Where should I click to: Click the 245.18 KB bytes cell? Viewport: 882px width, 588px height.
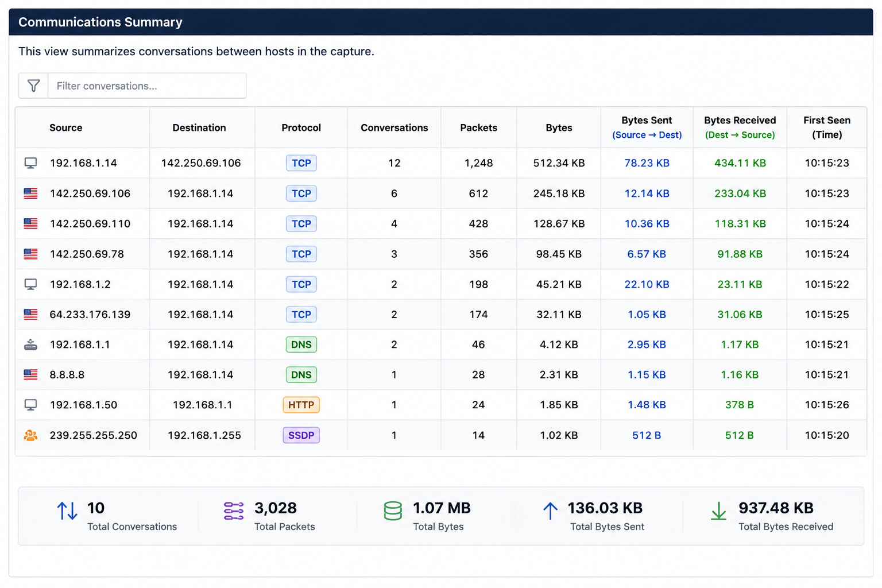click(559, 194)
